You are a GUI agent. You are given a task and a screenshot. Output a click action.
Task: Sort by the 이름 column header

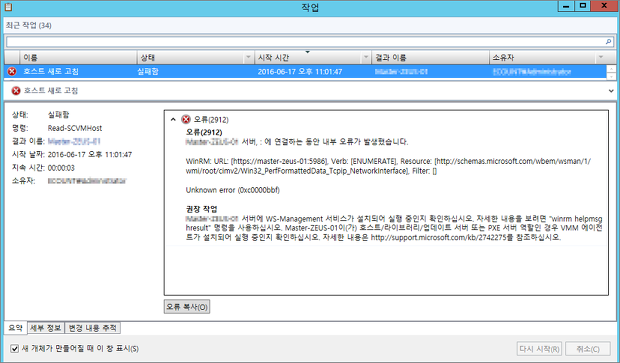(78, 57)
